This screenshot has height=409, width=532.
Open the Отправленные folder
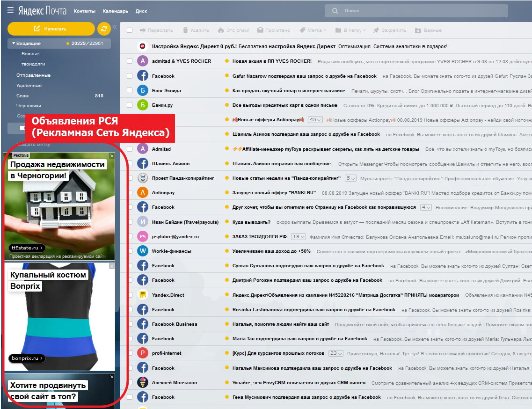[33, 75]
